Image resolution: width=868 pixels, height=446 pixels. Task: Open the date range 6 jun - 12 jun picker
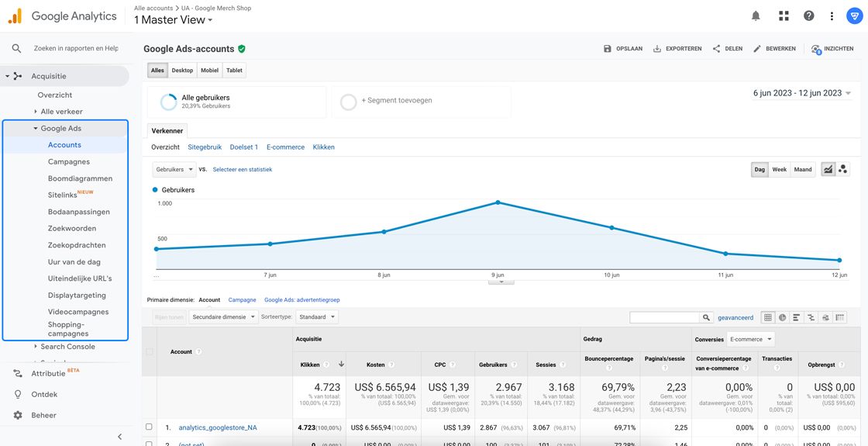tap(802, 93)
